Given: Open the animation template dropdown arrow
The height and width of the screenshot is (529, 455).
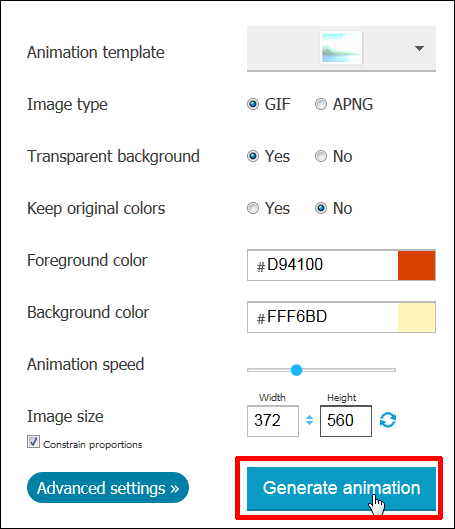Looking at the screenshot, I should tap(419, 49).
